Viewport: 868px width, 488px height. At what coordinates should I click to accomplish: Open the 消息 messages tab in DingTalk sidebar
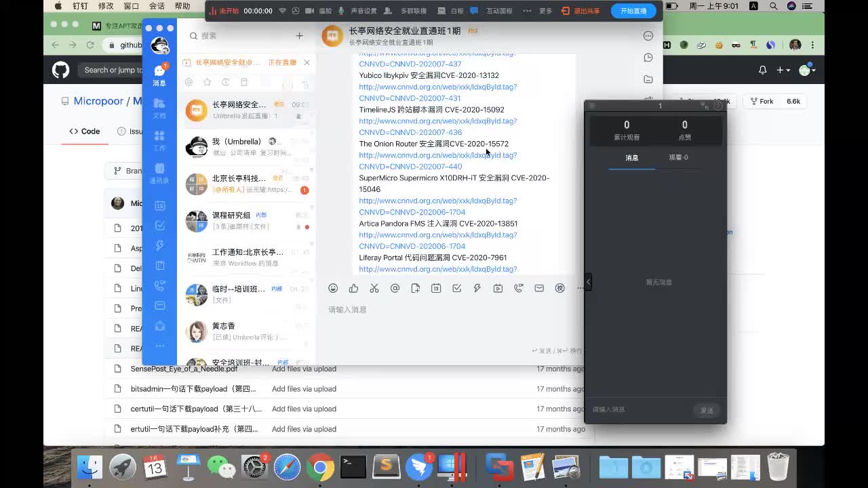pos(159,75)
